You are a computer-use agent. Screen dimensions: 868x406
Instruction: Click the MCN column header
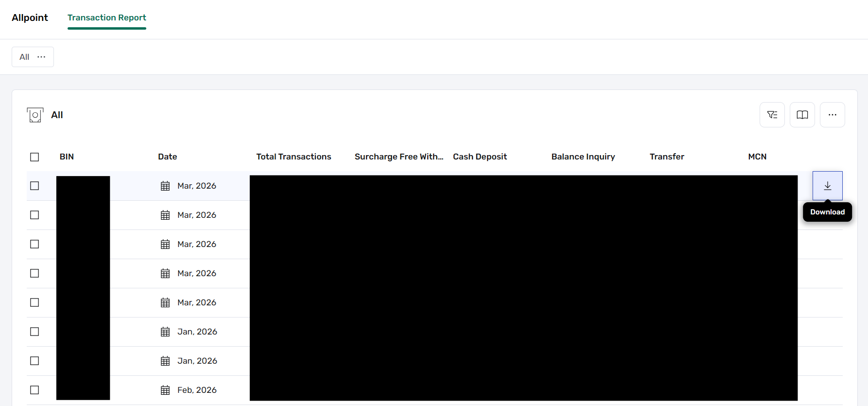click(x=757, y=157)
